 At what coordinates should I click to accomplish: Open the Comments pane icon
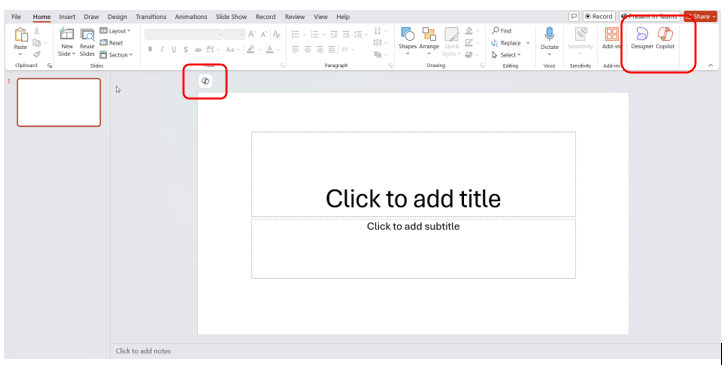(574, 16)
